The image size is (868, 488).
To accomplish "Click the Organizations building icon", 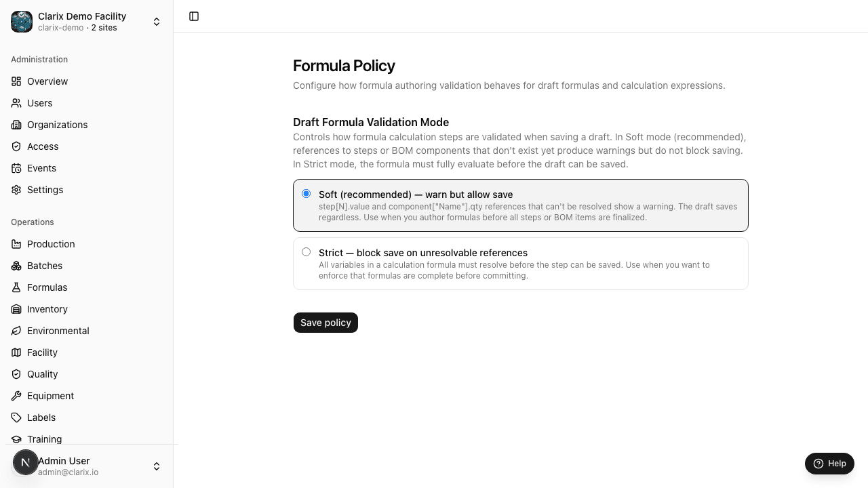I will 16,125.
